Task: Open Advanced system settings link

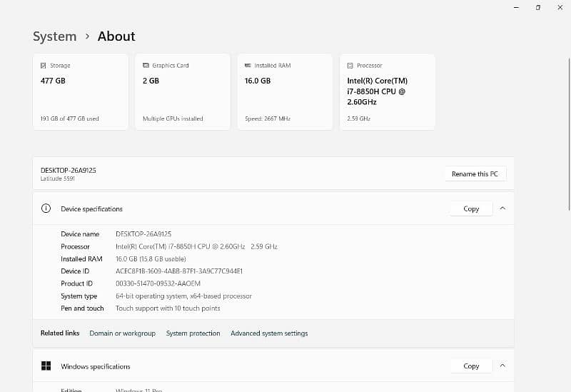Action: click(269, 333)
